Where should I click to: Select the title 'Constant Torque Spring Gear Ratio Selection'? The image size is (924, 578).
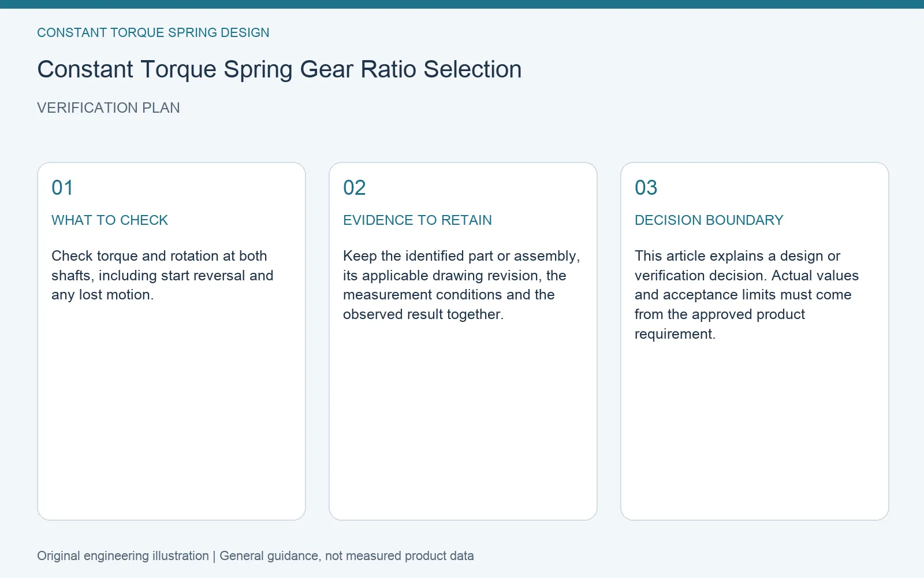280,69
